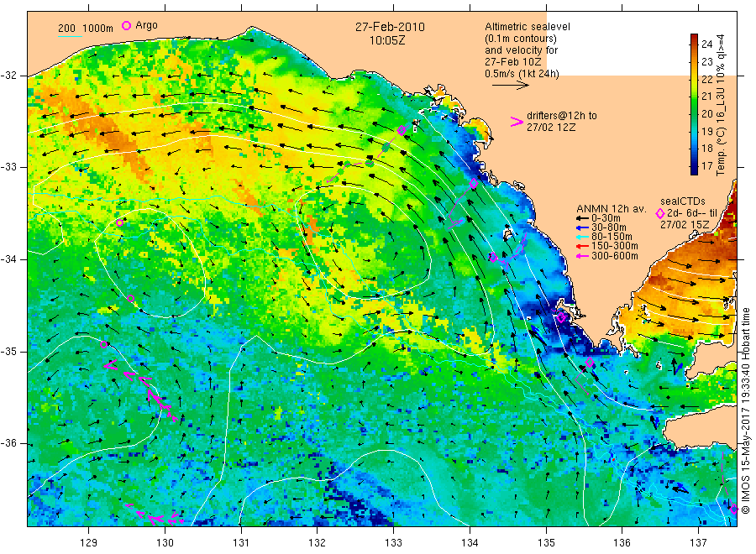Click the seal CTD diamond near 134.3E, 34S
The image size is (756, 554).
[x=493, y=257]
